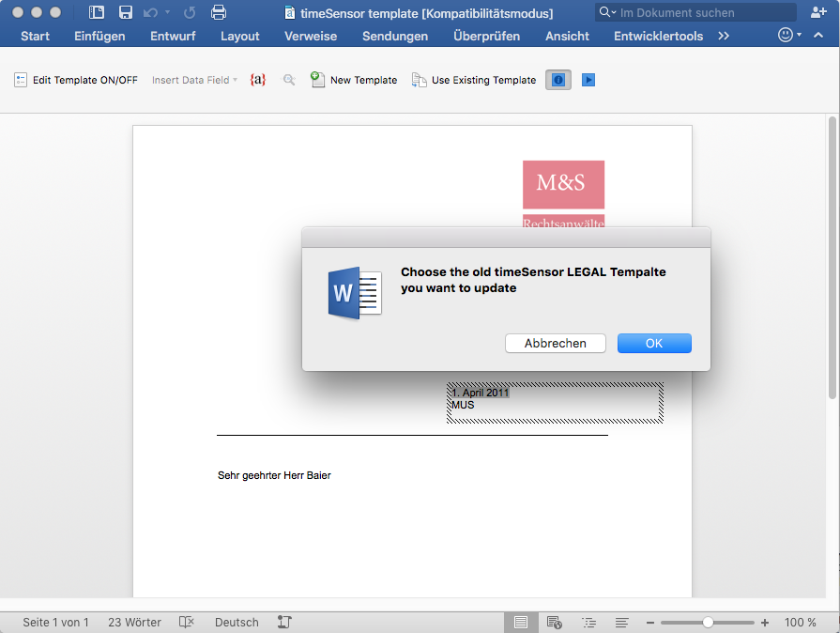Open the Sendungen tab
Screen dimensions: 840x633
coord(395,36)
